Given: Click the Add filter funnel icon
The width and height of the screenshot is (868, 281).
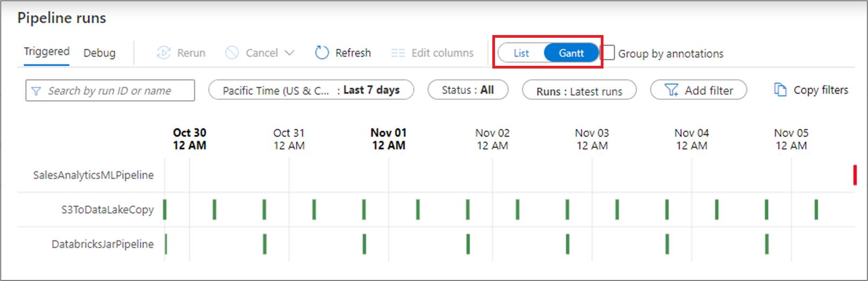Looking at the screenshot, I should pos(671,90).
